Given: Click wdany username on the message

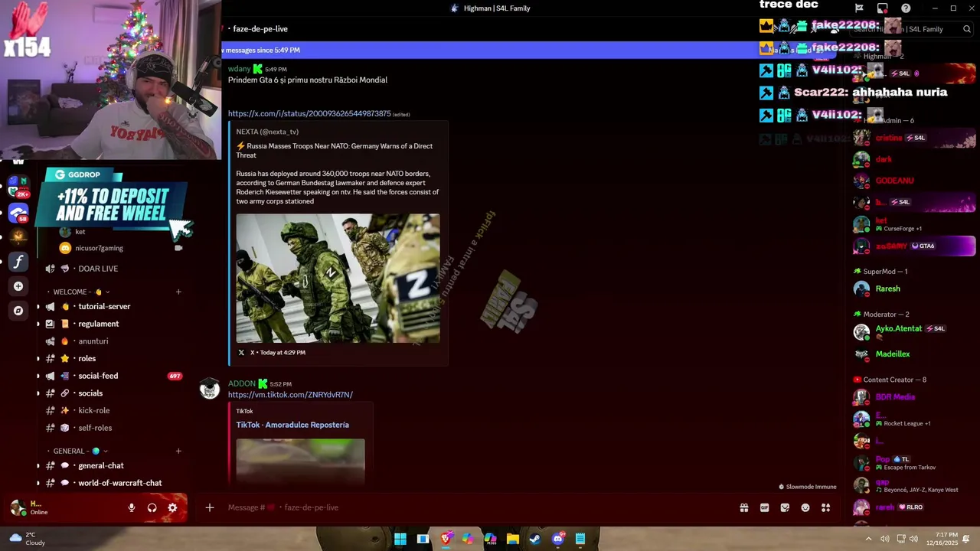Looking at the screenshot, I should (x=239, y=69).
